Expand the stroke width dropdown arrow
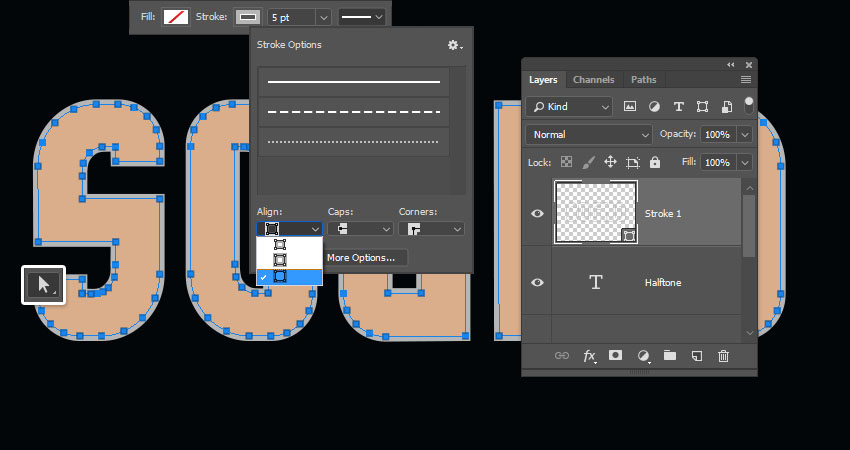The width and height of the screenshot is (850, 450). pos(324,17)
